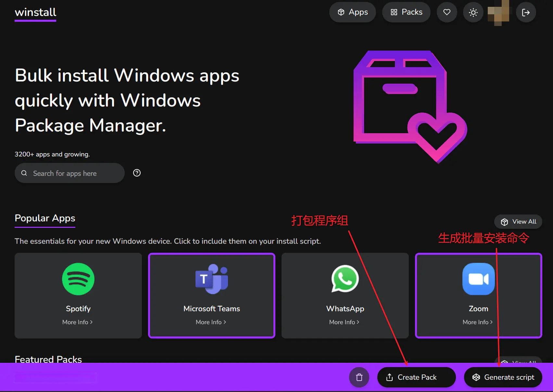
Task: Open More Info for WhatsApp
Action: coord(345,322)
